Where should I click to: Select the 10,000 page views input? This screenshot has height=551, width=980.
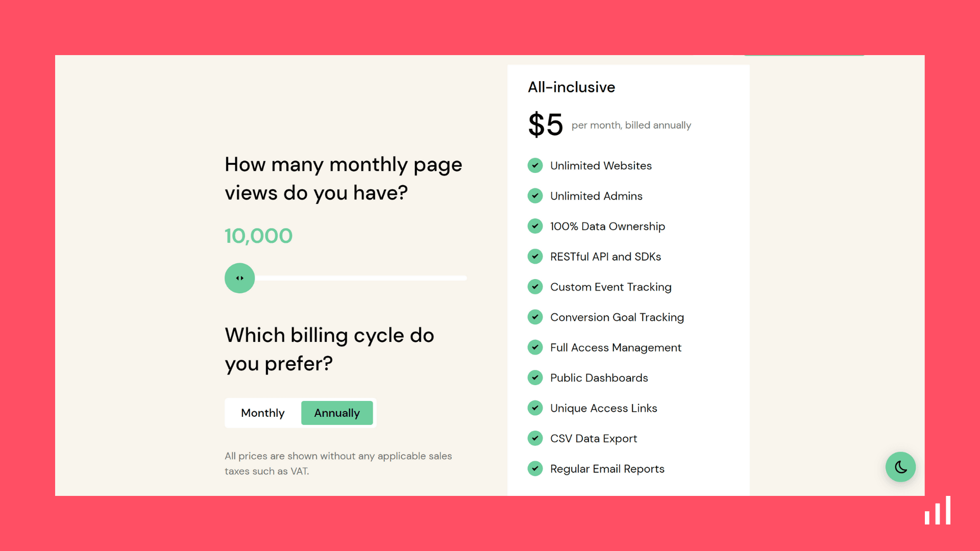coord(240,278)
